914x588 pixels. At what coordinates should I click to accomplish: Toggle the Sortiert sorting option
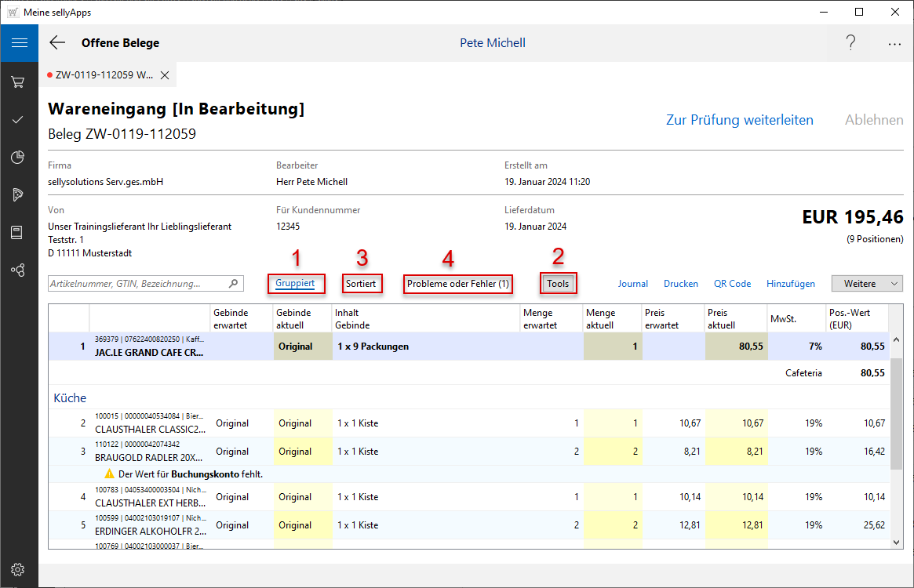(362, 284)
